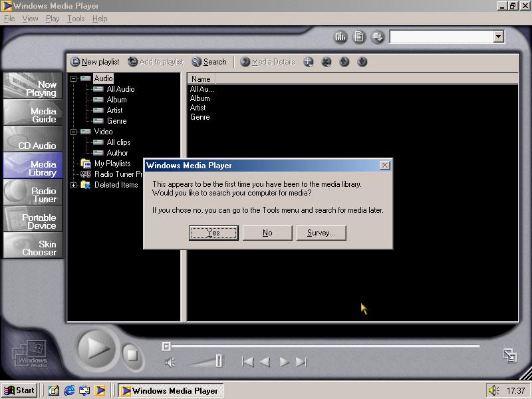Collapse the Audio tree node
The height and width of the screenshot is (399, 532).
pos(74,78)
